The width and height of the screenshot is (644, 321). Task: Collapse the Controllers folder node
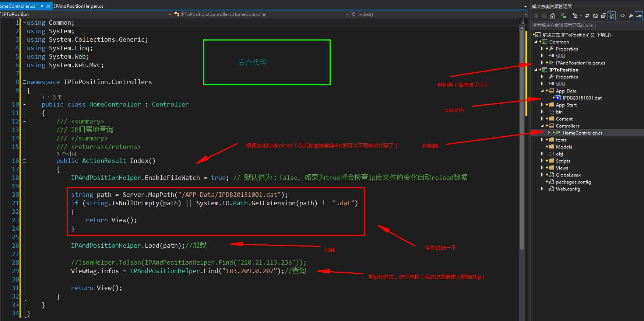click(542, 126)
